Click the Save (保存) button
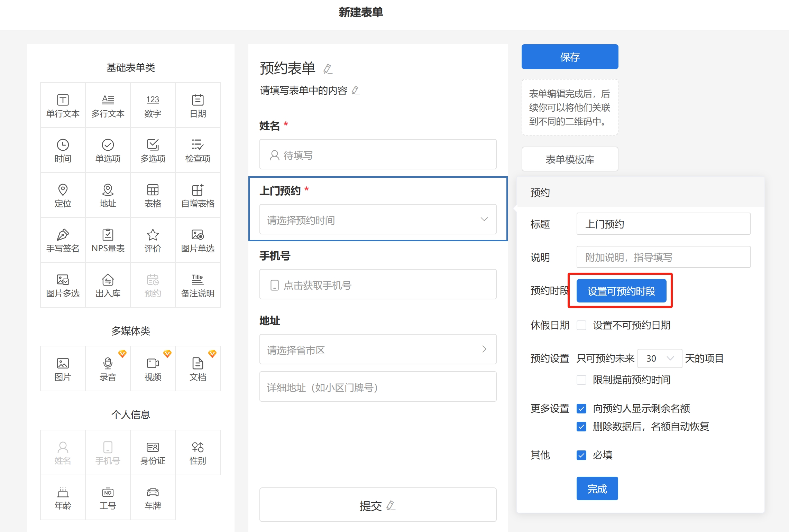Screen dimensions: 789x532 [570, 57]
